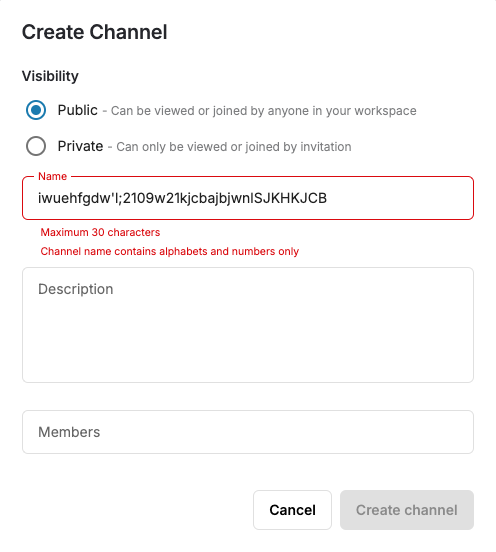496x552 pixels.
Task: Click the red 'Name' field label
Action: 52,176
